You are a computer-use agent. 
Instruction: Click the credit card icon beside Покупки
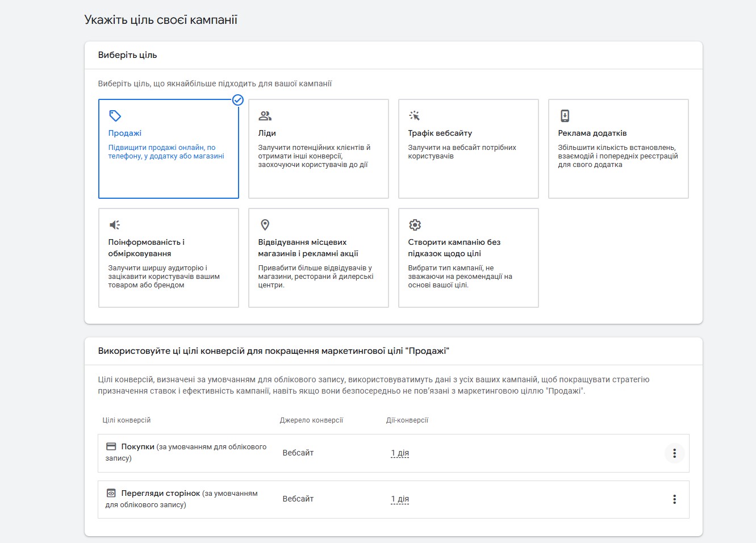(x=111, y=446)
